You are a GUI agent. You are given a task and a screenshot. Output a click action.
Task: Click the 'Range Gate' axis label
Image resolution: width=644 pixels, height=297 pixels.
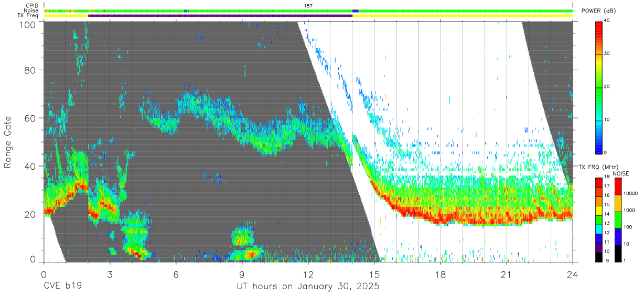click(8, 142)
